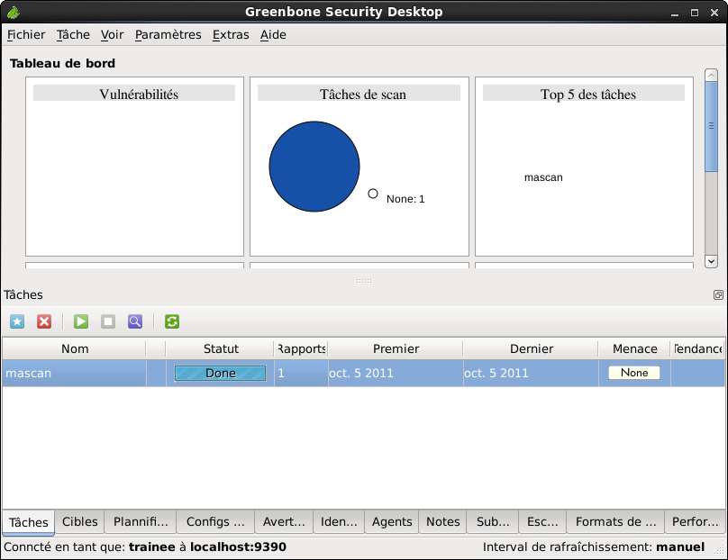This screenshot has height=560, width=728.
Task: Click the Done status progress bar
Action: coord(221,373)
